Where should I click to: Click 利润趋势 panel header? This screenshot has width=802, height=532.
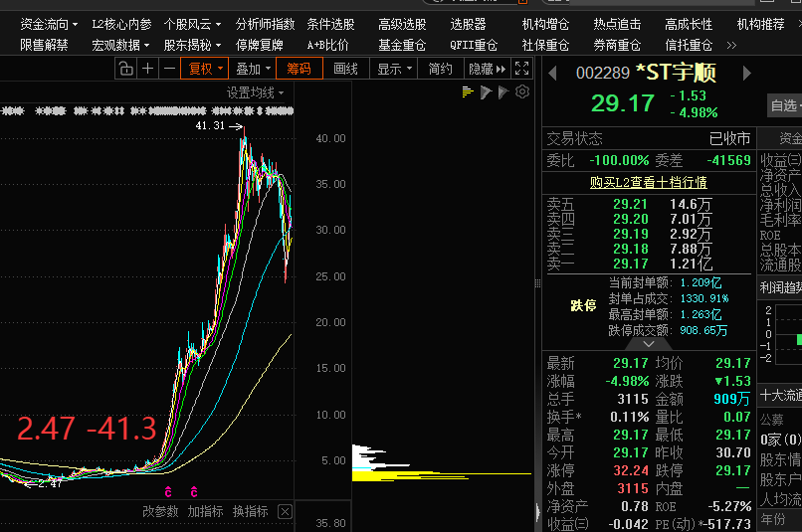tap(779, 287)
